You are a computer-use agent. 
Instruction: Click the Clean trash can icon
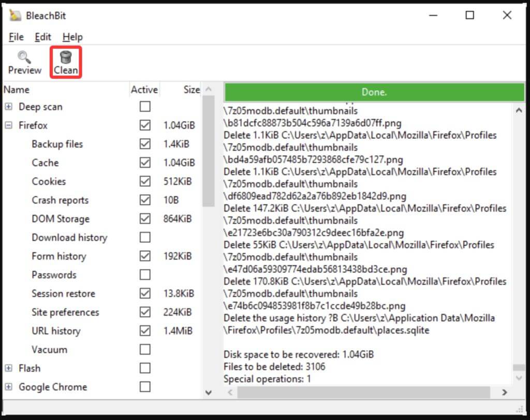click(x=66, y=57)
